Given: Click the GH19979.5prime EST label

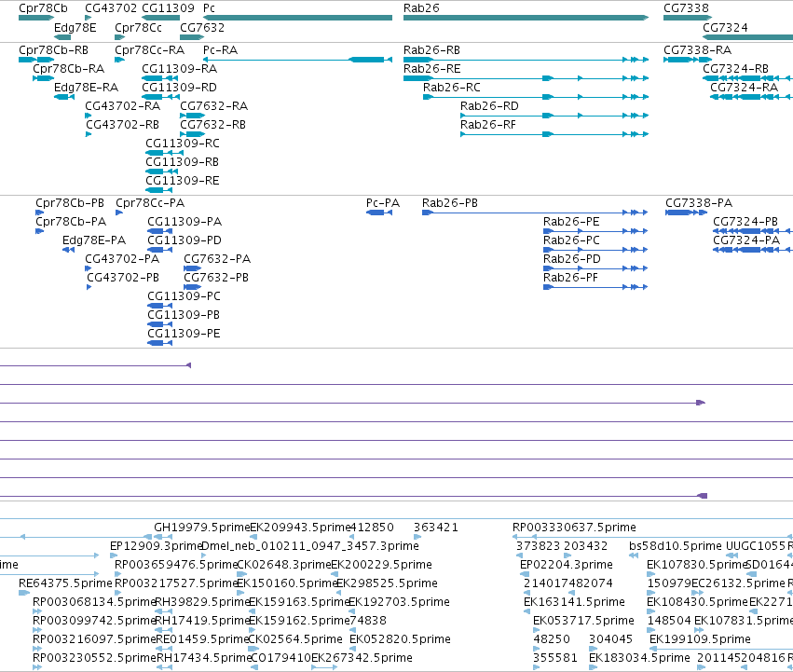Looking at the screenshot, I should pyautogui.click(x=202, y=528).
